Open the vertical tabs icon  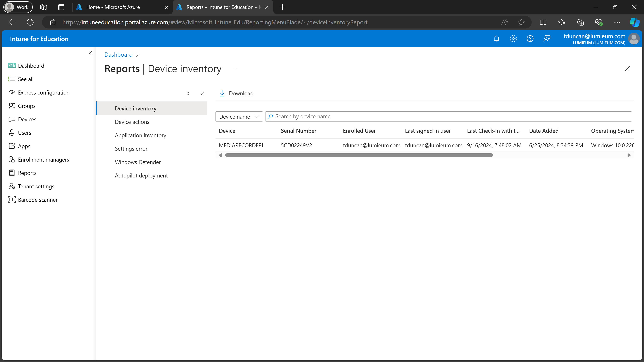(61, 7)
